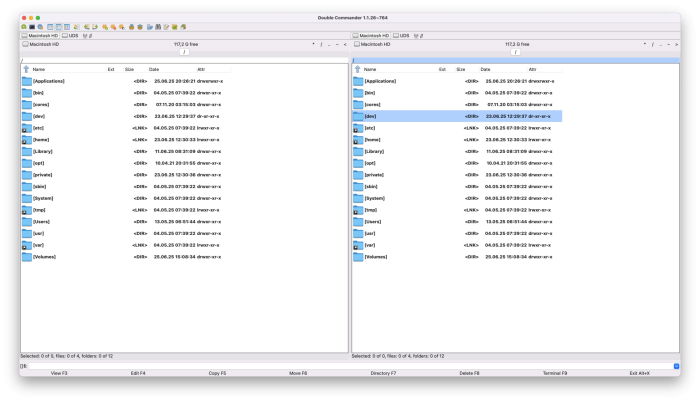Select Macintosh HD drive button in right panel

coord(371,35)
